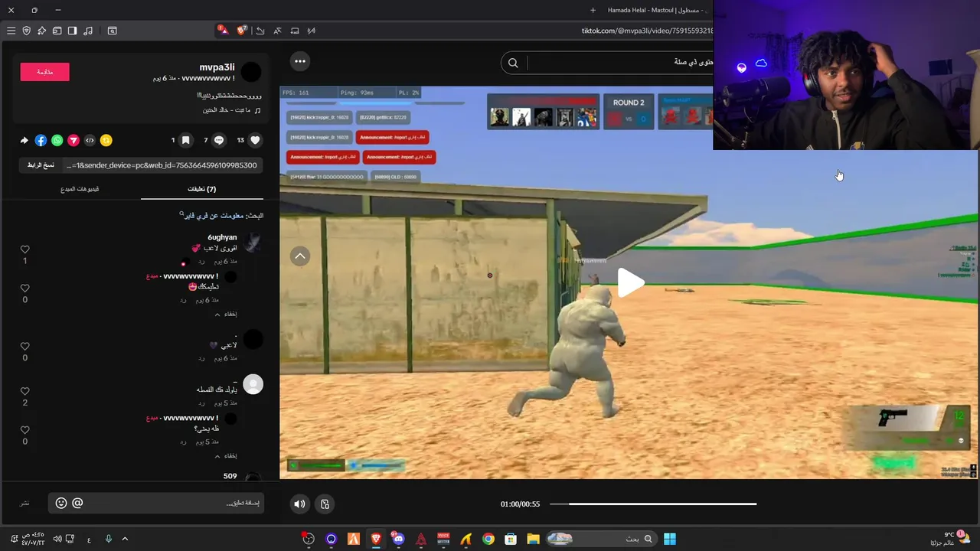Click the mvpa3li profile avatar
This screenshot has height=551, width=980.
pos(251,73)
